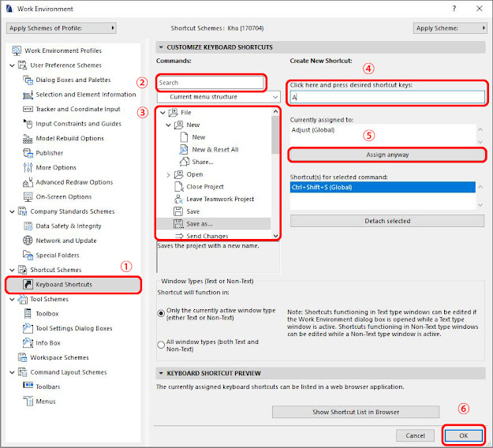Open the Current menu structure dropdown
This screenshot has width=493, height=448.
(x=218, y=97)
